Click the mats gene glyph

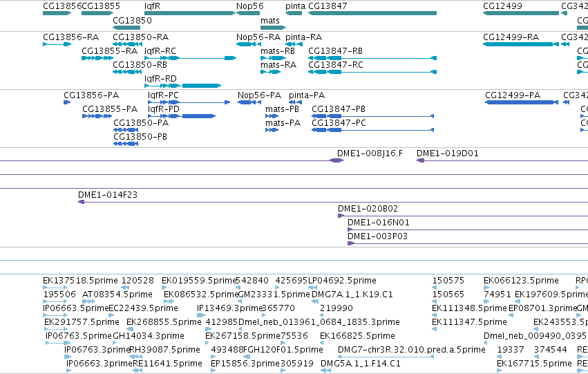coord(274,28)
